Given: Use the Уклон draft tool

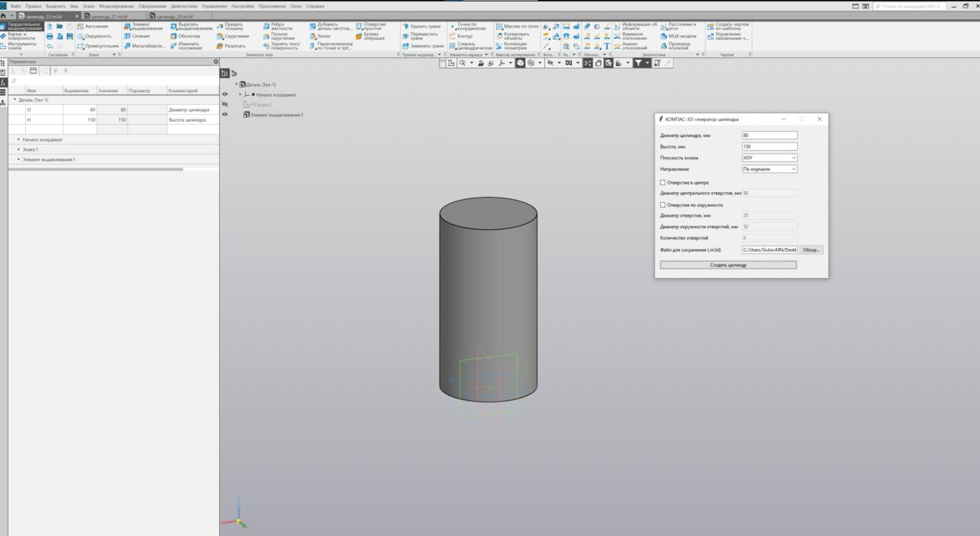Looking at the screenshot, I should coord(319,36).
